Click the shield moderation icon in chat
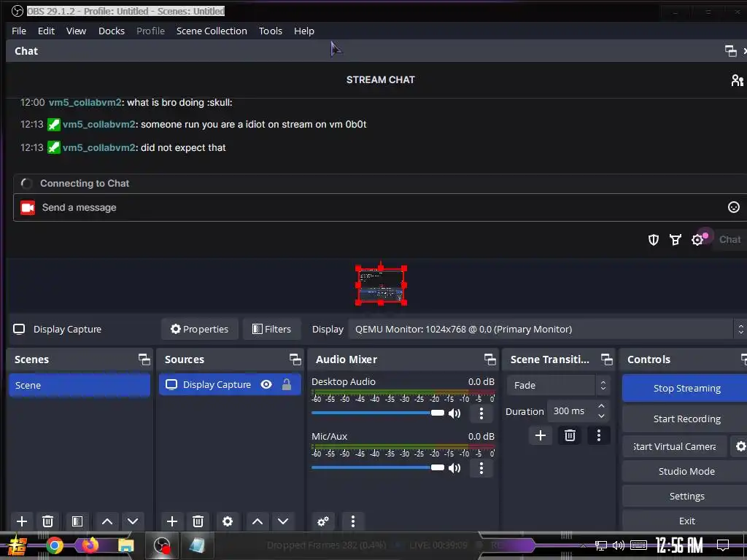Screen dimensions: 747x560 tap(654, 239)
